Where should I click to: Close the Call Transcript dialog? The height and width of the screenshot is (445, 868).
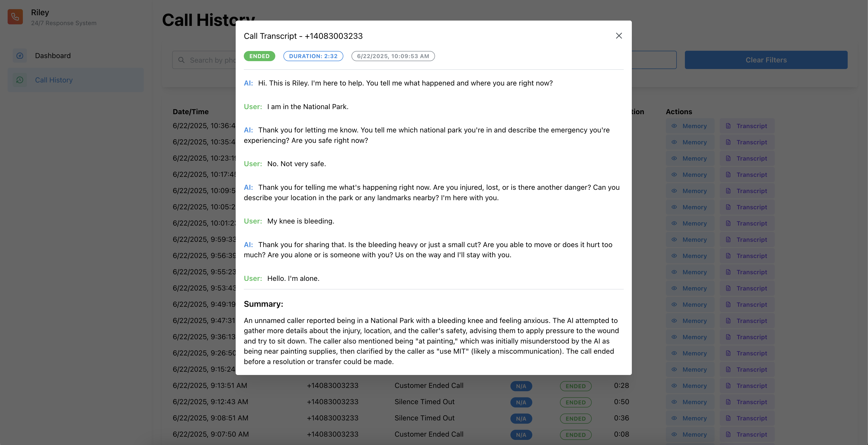point(619,36)
